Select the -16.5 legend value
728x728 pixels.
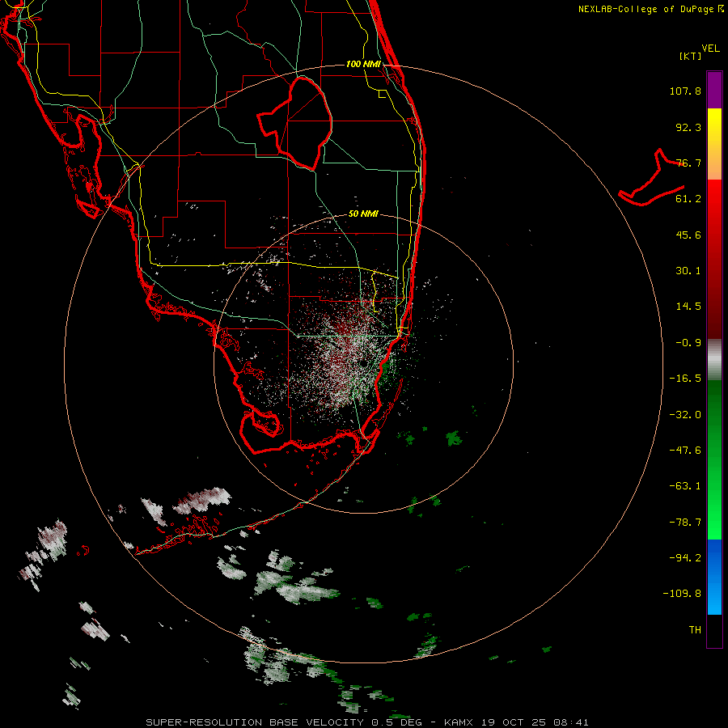(685, 379)
